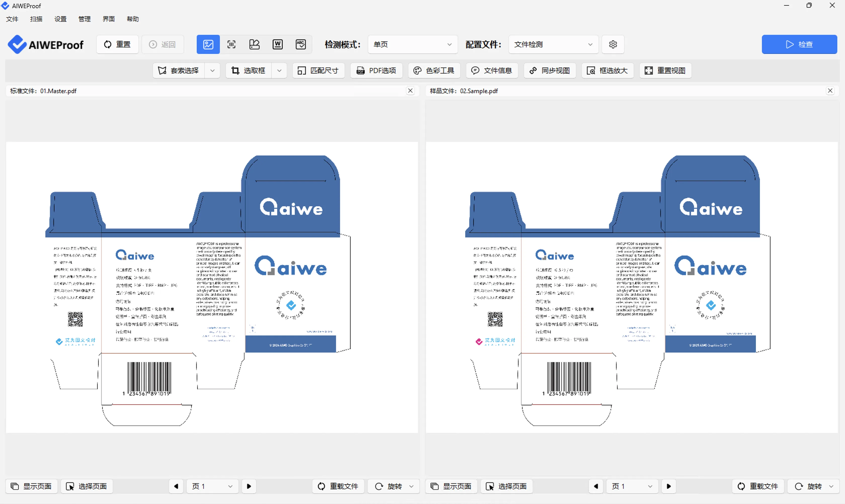Click the sample file box artwork preview

coord(632,287)
